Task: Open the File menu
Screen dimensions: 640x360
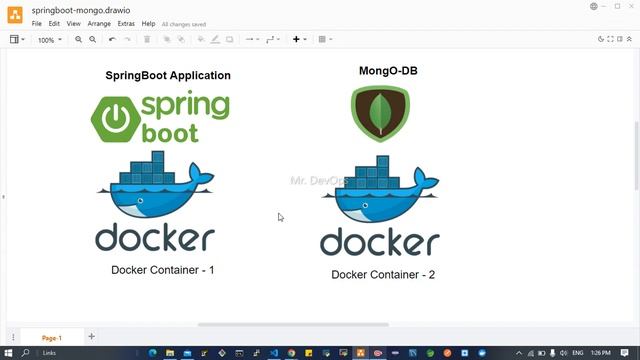Action: [37, 24]
